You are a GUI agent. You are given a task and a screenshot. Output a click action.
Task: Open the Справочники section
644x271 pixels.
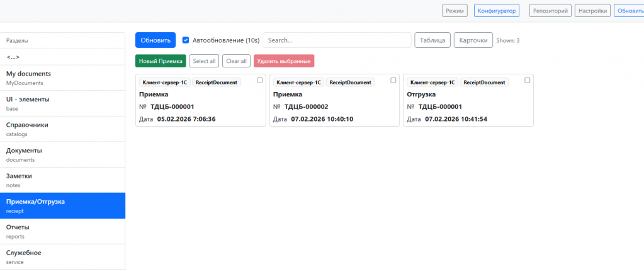(62, 129)
